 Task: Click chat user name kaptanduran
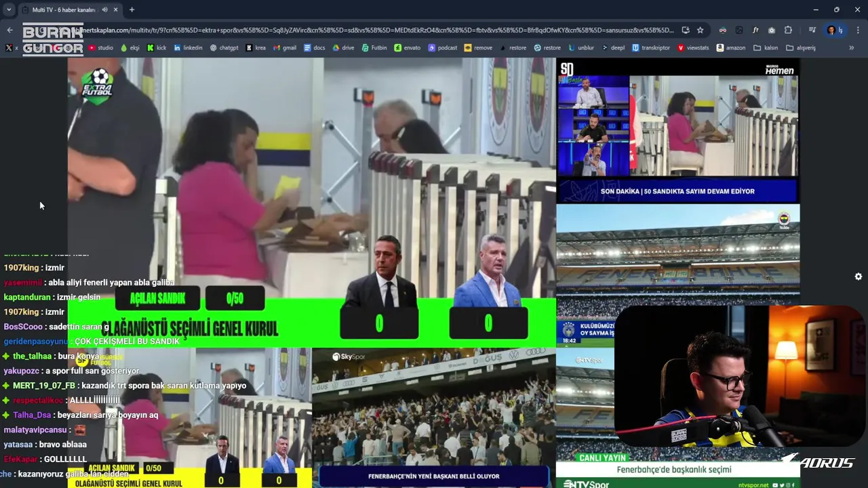coord(27,298)
